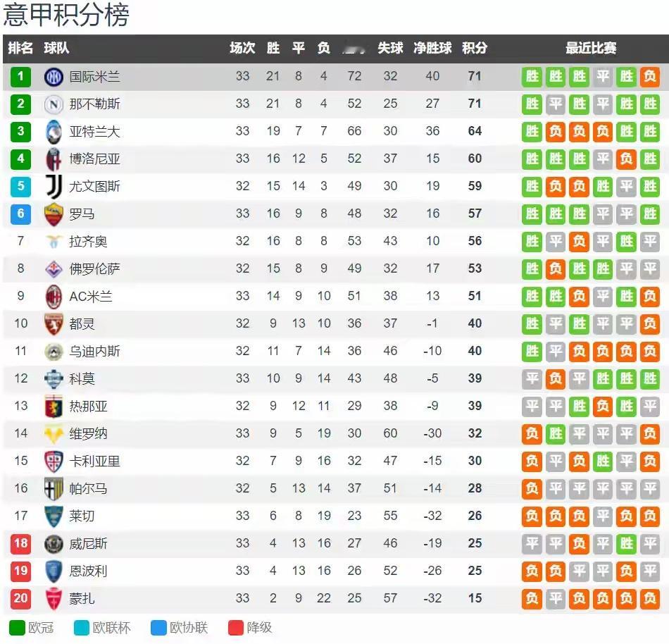The image size is (669, 644).
Task: Click the Genoa (热那亚) club crest
Action: click(x=54, y=407)
